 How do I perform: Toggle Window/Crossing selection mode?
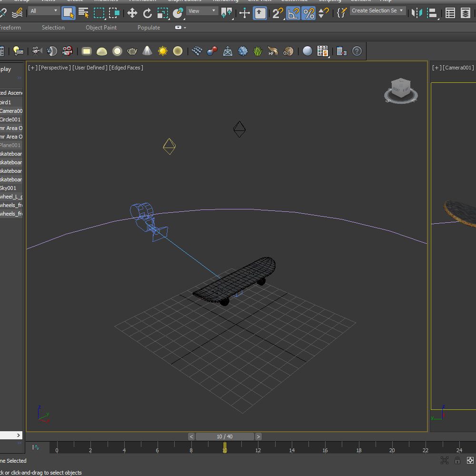(x=114, y=13)
